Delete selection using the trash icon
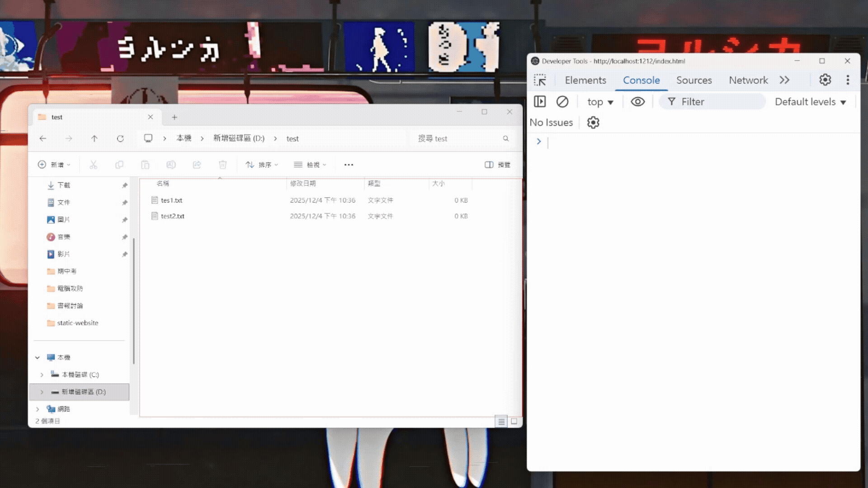Image resolution: width=868 pixels, height=488 pixels. click(222, 164)
